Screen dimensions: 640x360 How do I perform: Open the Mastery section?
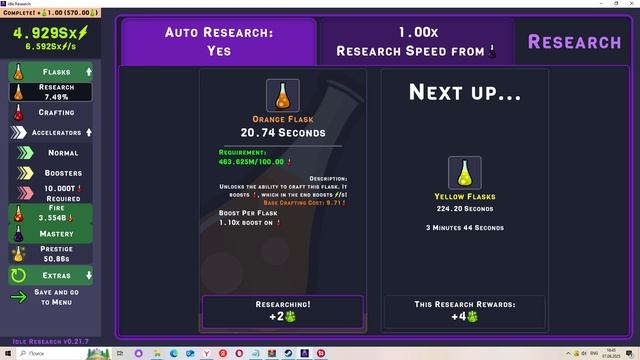50,234
